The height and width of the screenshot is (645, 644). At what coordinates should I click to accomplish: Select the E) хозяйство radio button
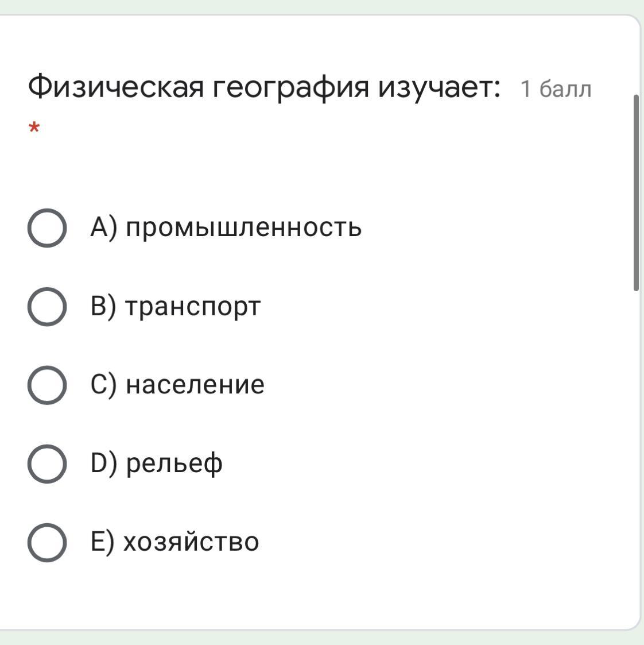(x=47, y=543)
